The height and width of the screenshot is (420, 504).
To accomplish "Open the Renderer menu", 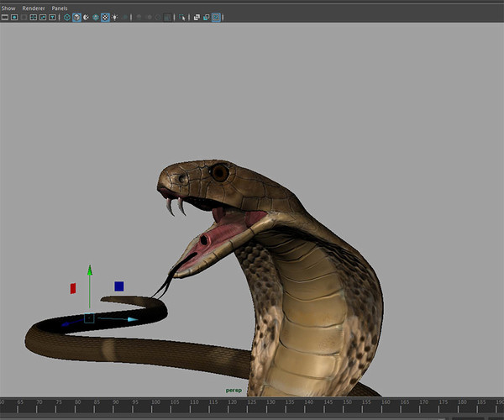I will 34,8.
